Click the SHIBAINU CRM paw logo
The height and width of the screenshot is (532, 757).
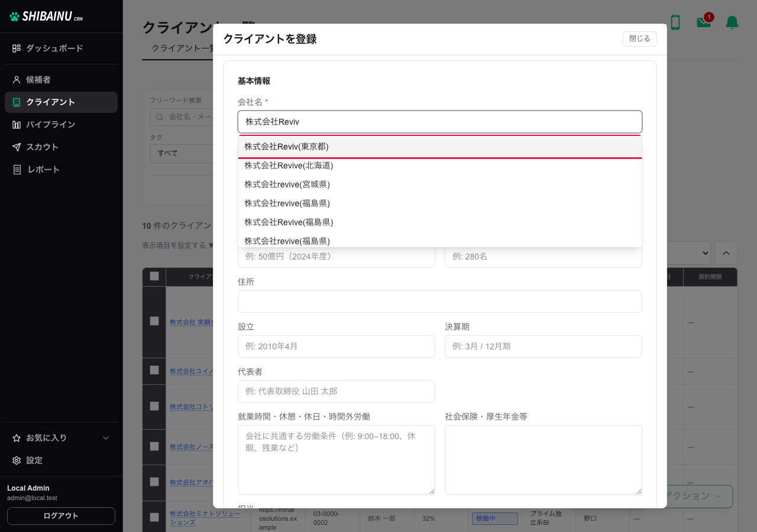46,17
